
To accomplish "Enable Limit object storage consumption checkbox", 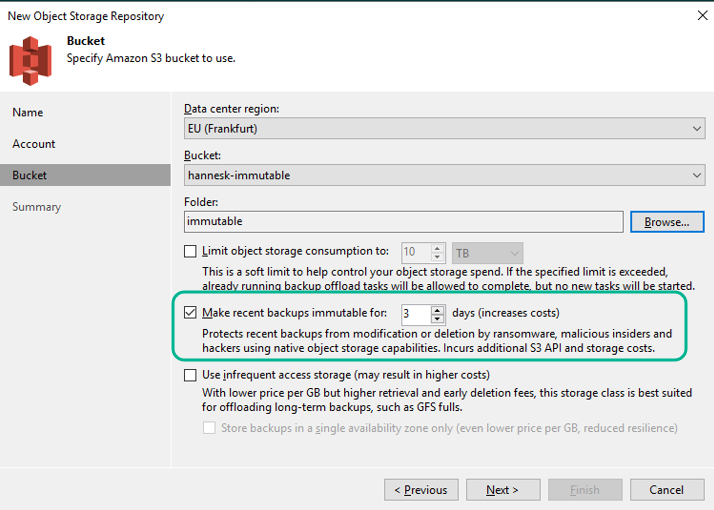I will click(190, 251).
